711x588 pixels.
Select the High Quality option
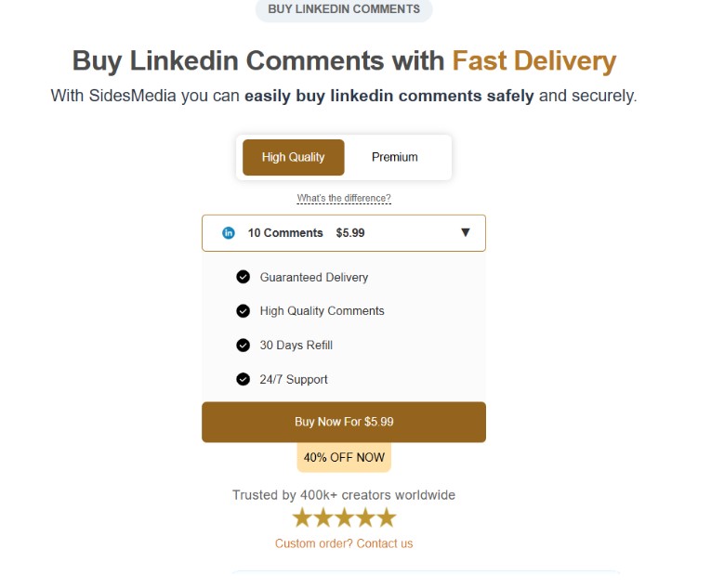click(x=294, y=157)
